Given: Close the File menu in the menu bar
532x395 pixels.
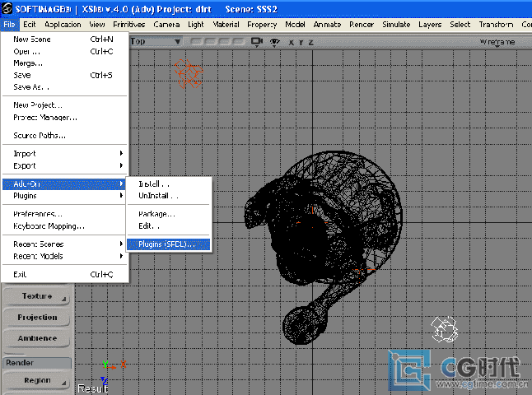Looking at the screenshot, I should 9,25.
